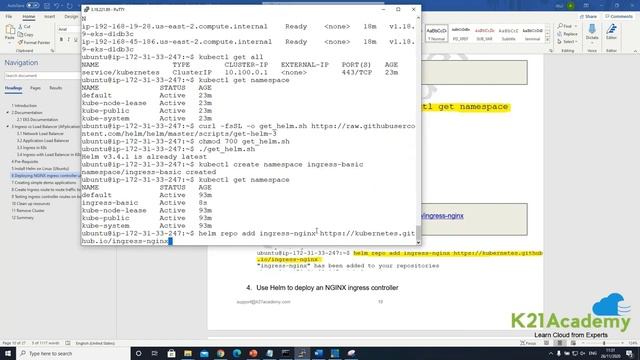Click the Copy icon in Clipboard group
This screenshot has height=360, width=640.
(20, 34)
